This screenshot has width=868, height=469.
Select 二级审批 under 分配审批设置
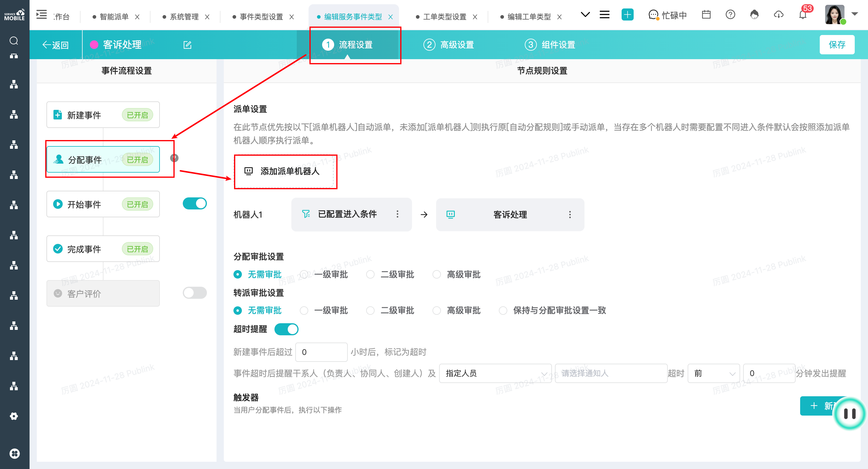click(x=390, y=274)
